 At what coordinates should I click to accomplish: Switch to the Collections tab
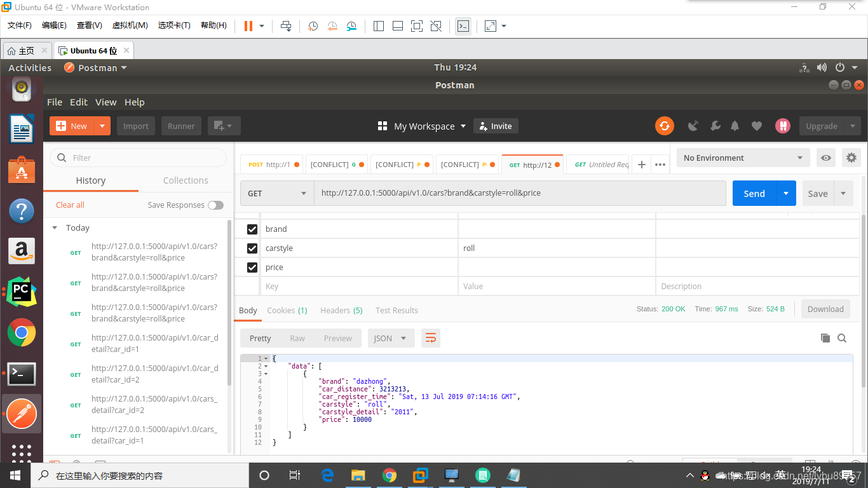(x=186, y=180)
